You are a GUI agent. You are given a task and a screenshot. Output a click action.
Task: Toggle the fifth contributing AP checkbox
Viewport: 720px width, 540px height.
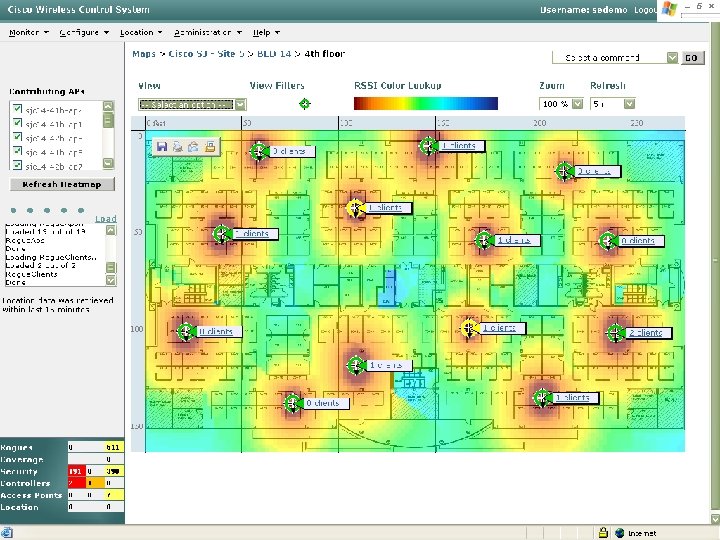pos(18,165)
